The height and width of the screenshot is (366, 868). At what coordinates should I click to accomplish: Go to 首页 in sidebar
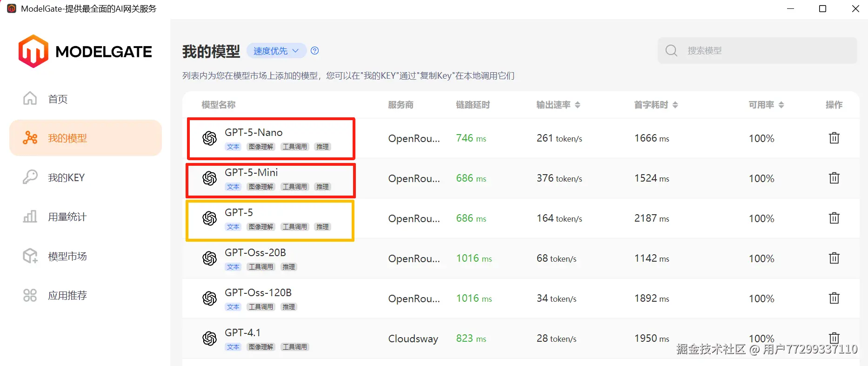click(86, 99)
